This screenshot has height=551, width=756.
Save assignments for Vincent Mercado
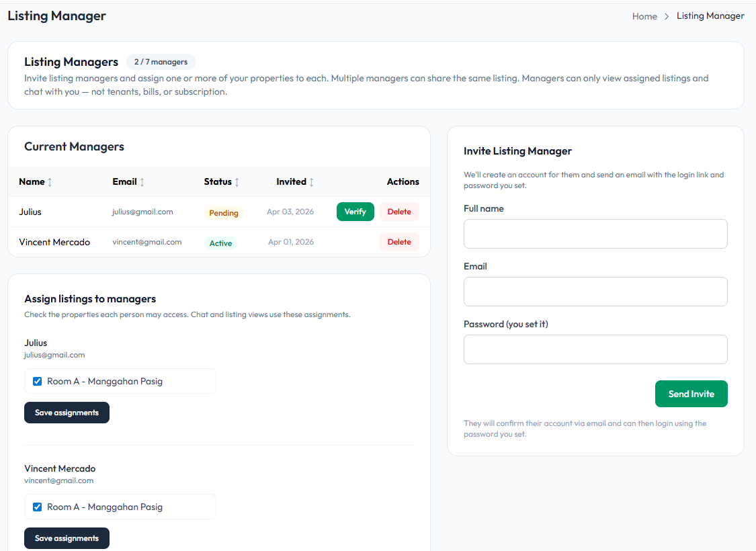[x=67, y=538]
